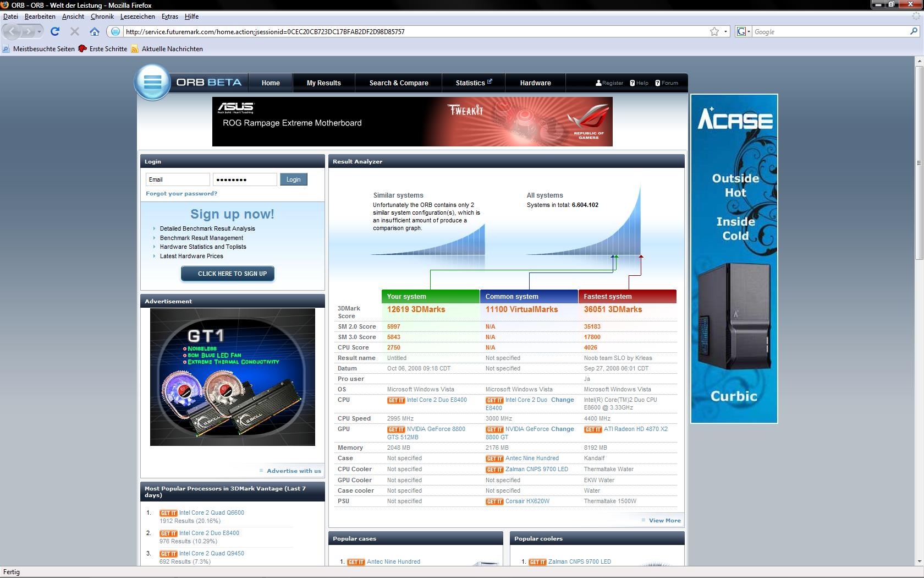The image size is (924, 578).
Task: Click Change link in Common system CPU row
Action: point(562,400)
